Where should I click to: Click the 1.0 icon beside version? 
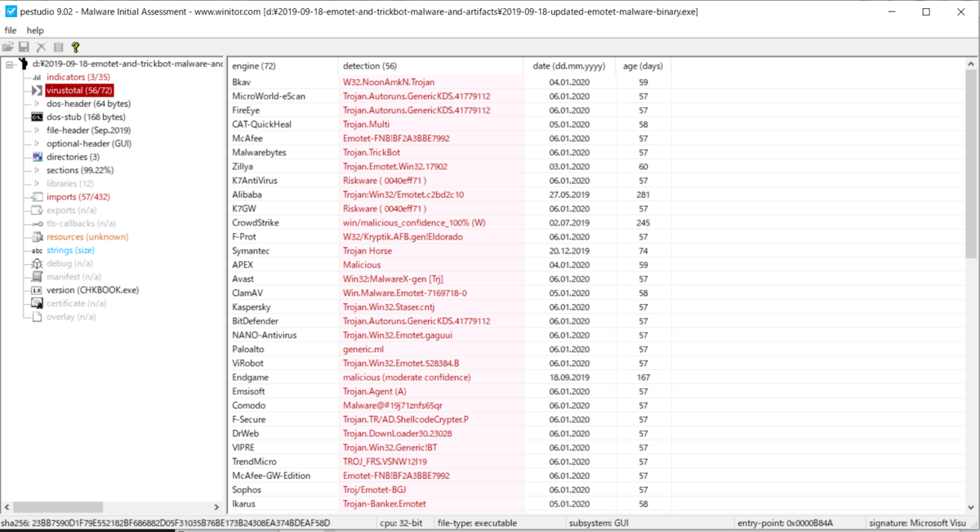pyautogui.click(x=37, y=290)
